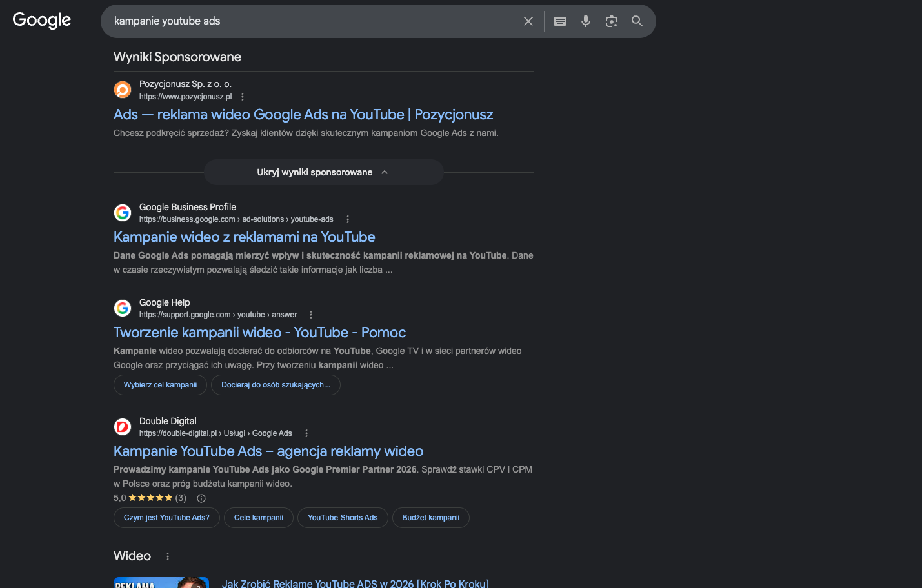
Task: Collapse with 'Ukryj wyniki sponsorowane' button
Action: [x=324, y=172]
